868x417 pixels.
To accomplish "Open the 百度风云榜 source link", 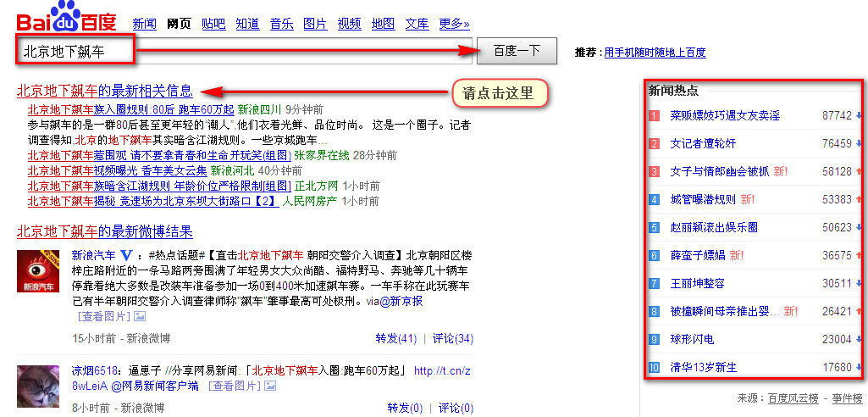I will (793, 398).
